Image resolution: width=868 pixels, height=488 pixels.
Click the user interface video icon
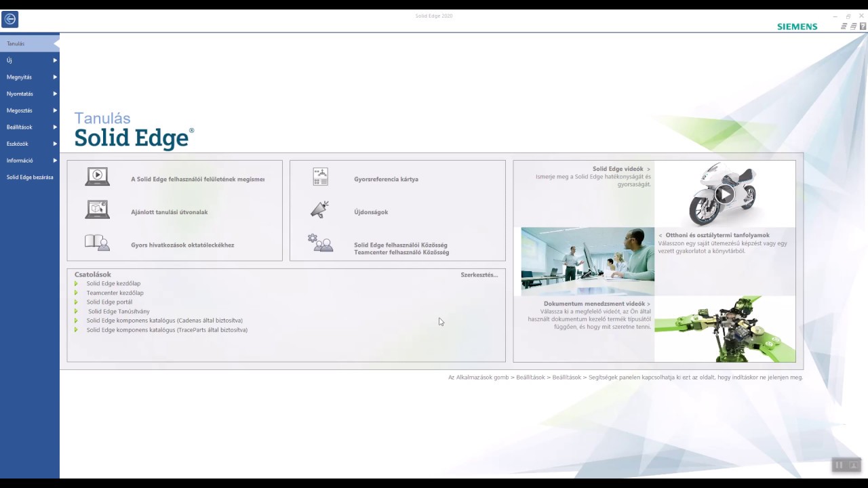pyautogui.click(x=98, y=176)
